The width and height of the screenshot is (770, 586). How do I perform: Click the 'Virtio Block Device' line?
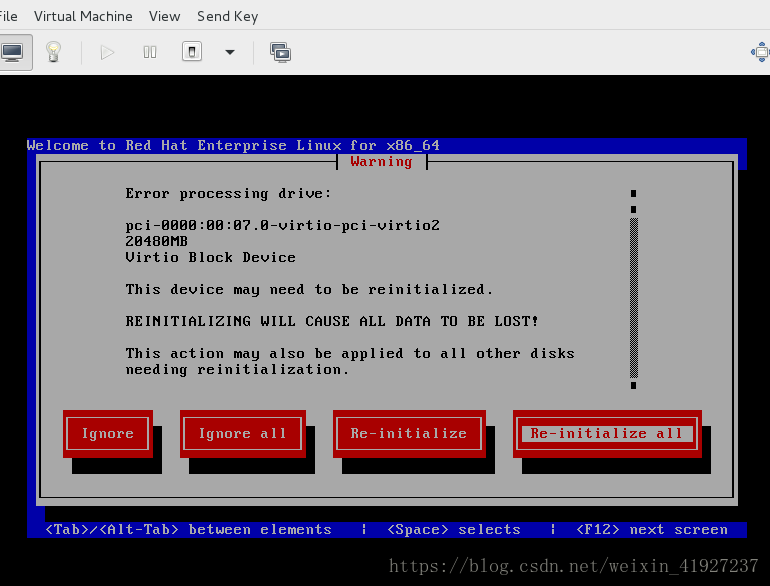pyautogui.click(x=211, y=257)
